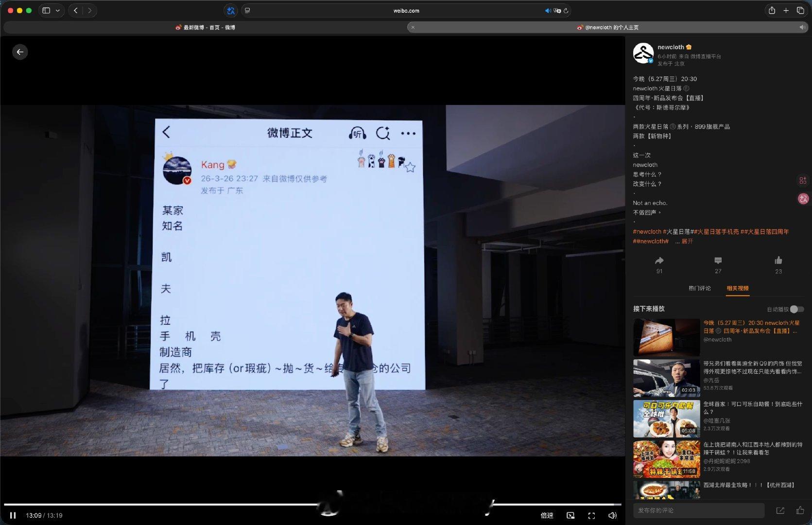
Task: Open the floating apps grid button
Action: tap(803, 180)
